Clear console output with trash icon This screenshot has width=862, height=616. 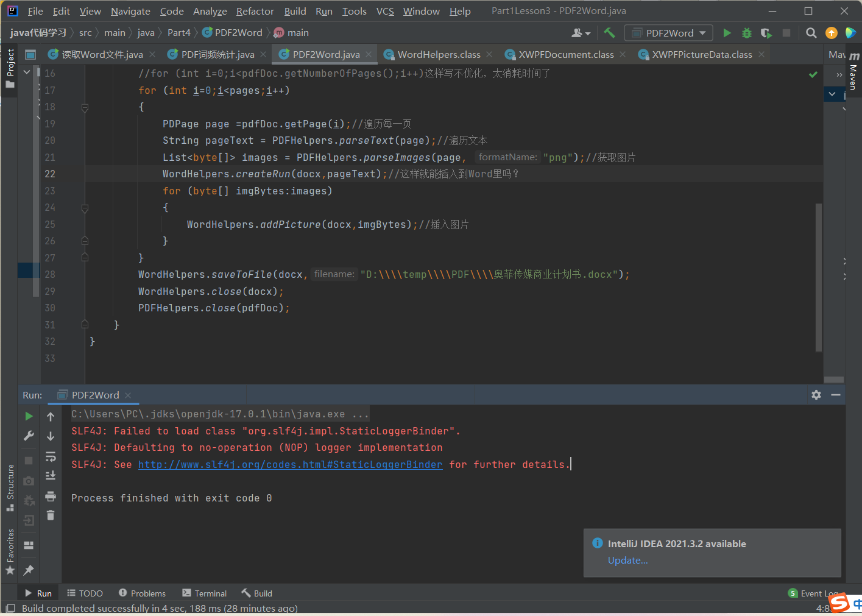pos(50,515)
